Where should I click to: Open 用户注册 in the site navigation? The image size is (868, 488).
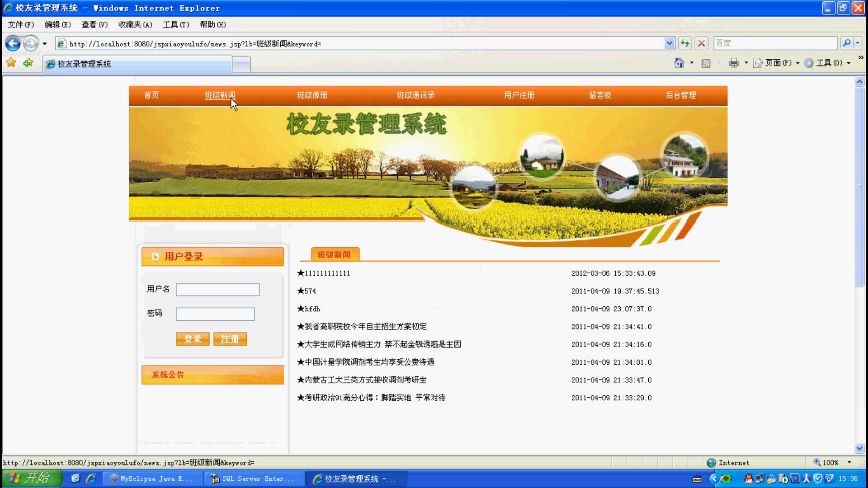[519, 95]
